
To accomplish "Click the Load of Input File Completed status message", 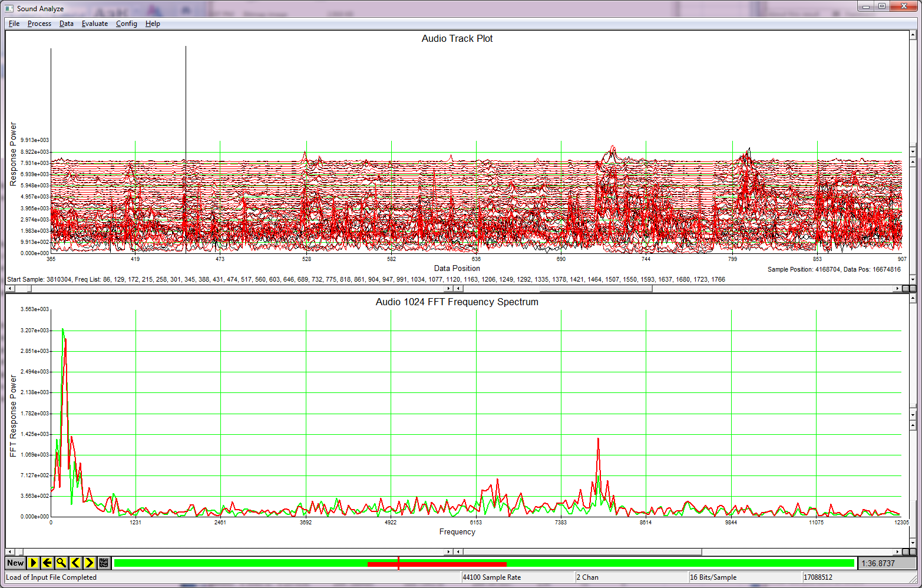I will click(50, 577).
